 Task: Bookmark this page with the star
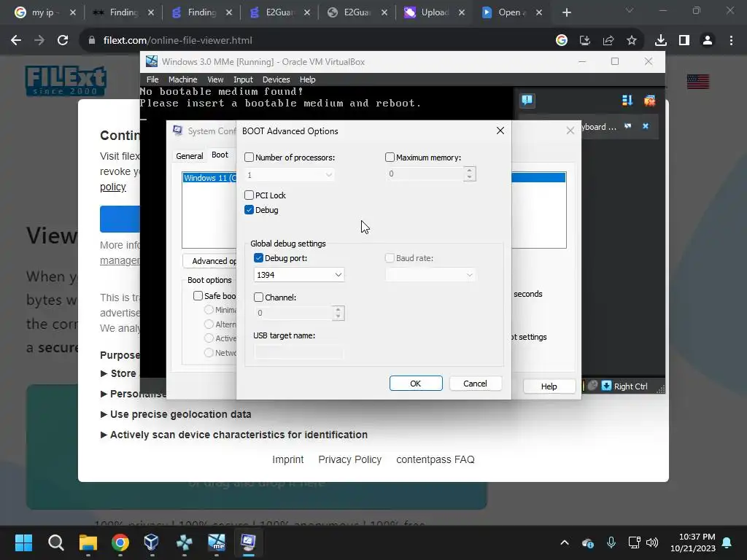(632, 41)
